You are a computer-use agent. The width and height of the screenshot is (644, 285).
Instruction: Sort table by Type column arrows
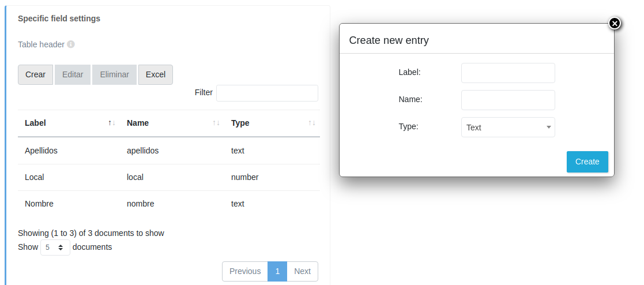[x=312, y=123]
